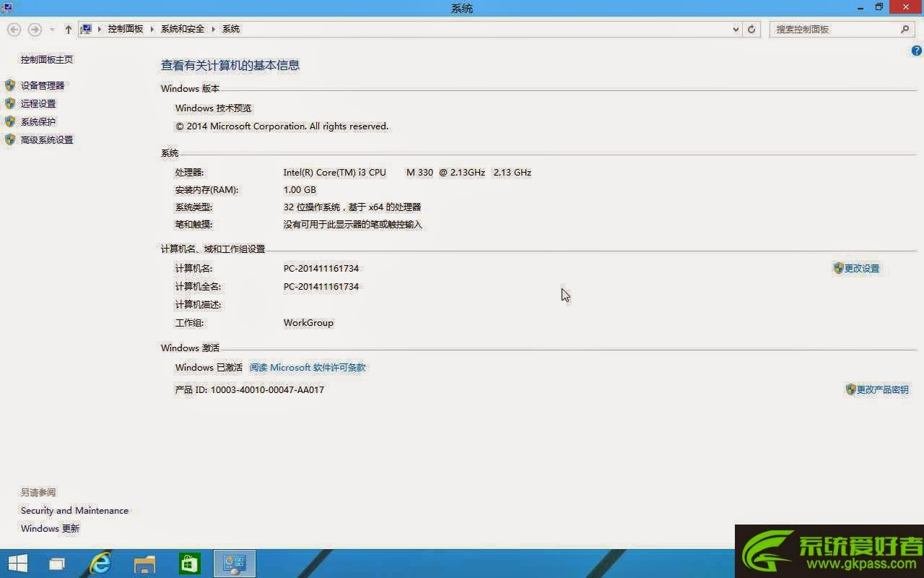Open Task View on the taskbar

click(x=56, y=564)
